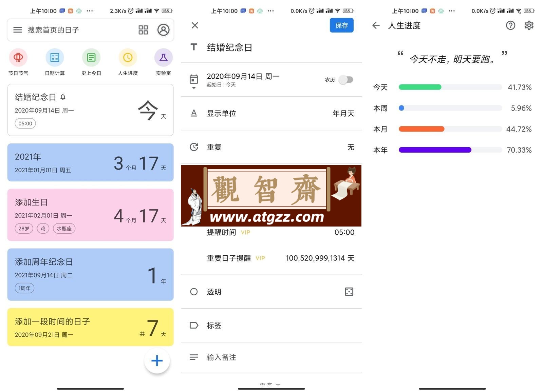This screenshot has width=543, height=392.
Task: Open 人生进度 life progress shortcut
Action: (x=128, y=62)
